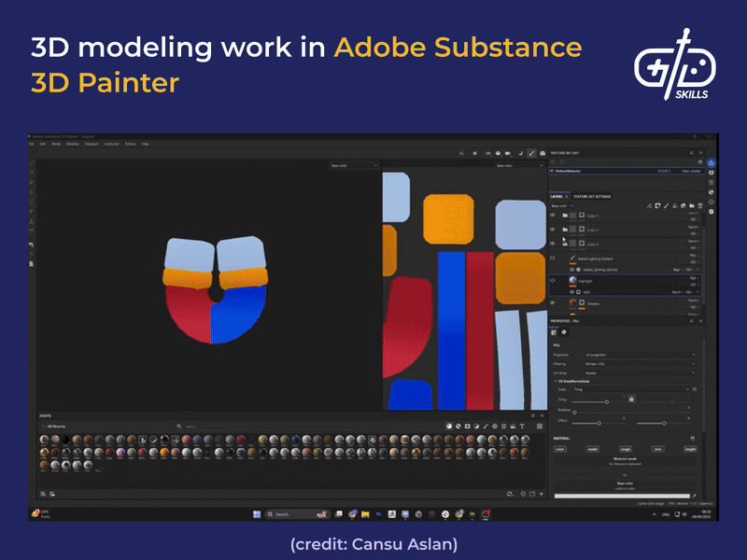
Task: Click the material mode icon in Properties
Action: tap(564, 332)
